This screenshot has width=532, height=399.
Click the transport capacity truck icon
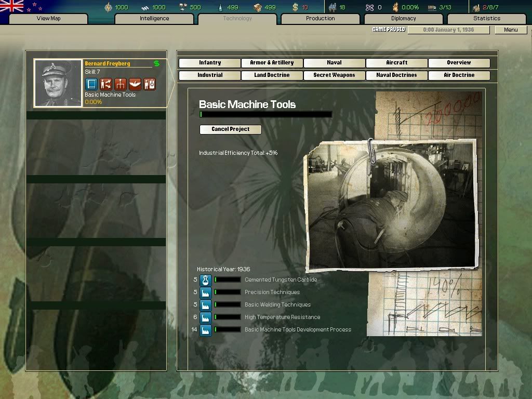pyautogui.click(x=432, y=7)
